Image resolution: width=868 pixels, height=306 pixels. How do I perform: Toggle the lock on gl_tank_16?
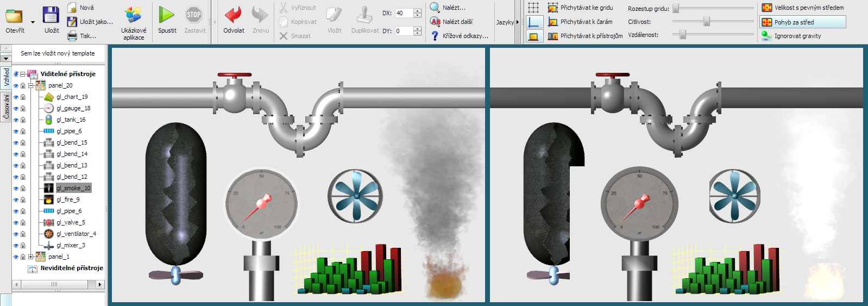click(x=23, y=120)
